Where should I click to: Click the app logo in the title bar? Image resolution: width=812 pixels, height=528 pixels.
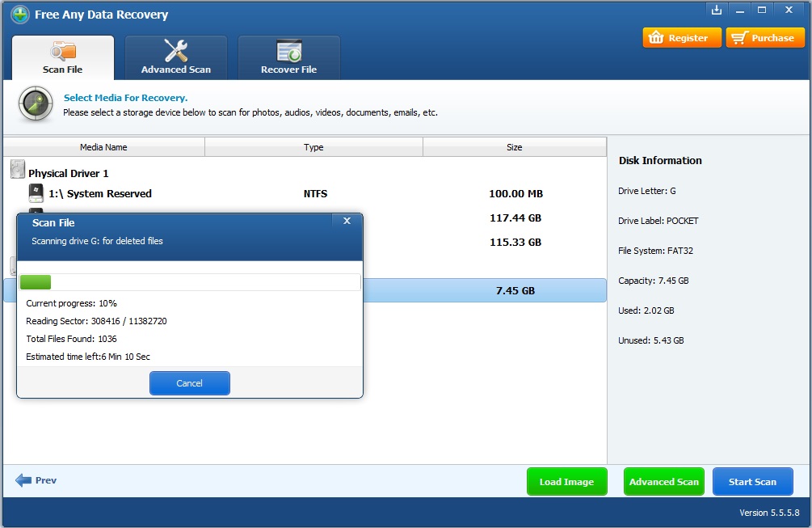pos(19,14)
